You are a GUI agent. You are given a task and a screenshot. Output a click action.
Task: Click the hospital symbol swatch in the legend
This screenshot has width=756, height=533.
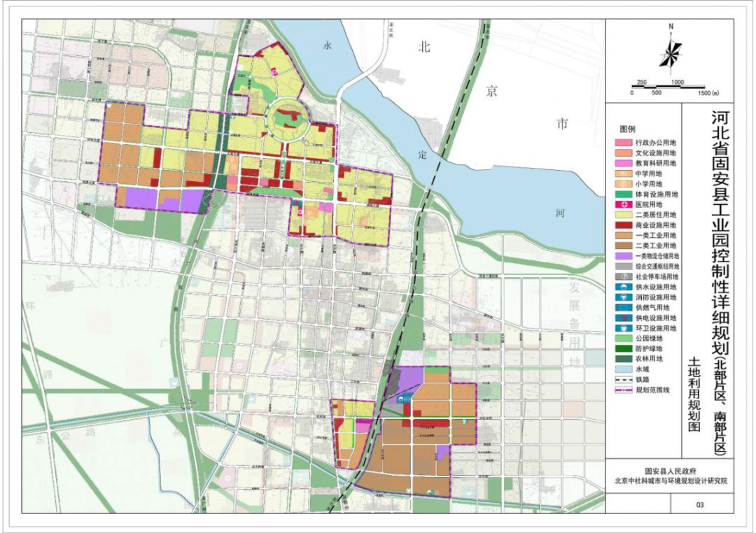coord(624,204)
